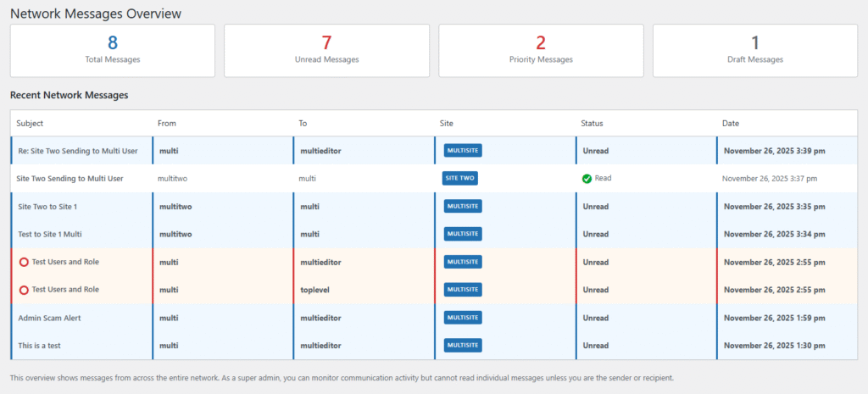Open the Unread Messages card
The image size is (868, 394).
[x=326, y=50]
